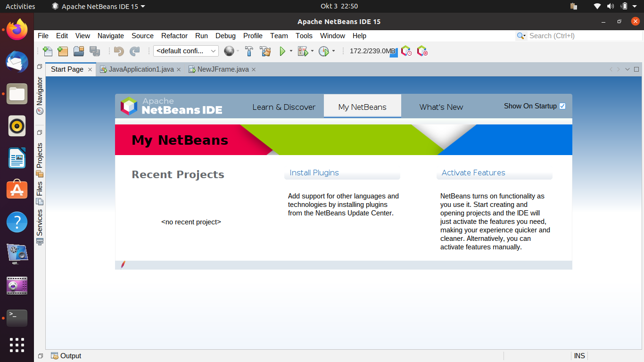
Task: Click the memory usage indicator 172.2/239.0MB
Action: (x=373, y=51)
